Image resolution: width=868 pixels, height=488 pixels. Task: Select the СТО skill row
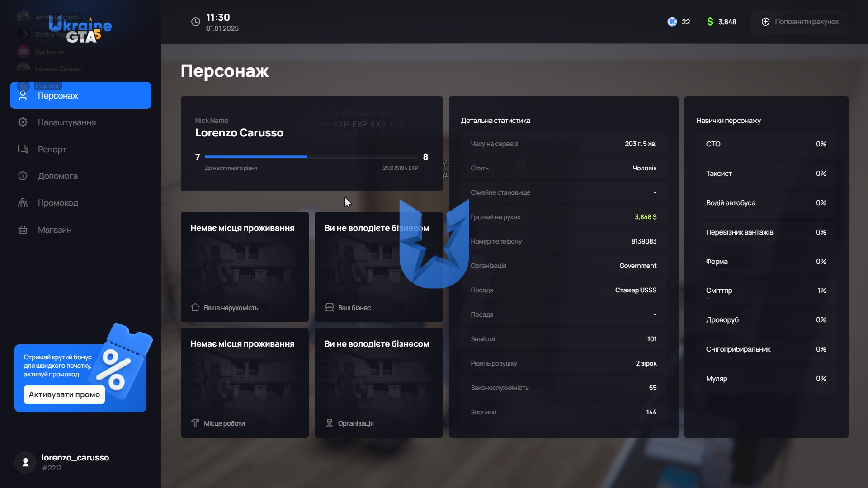tap(766, 144)
